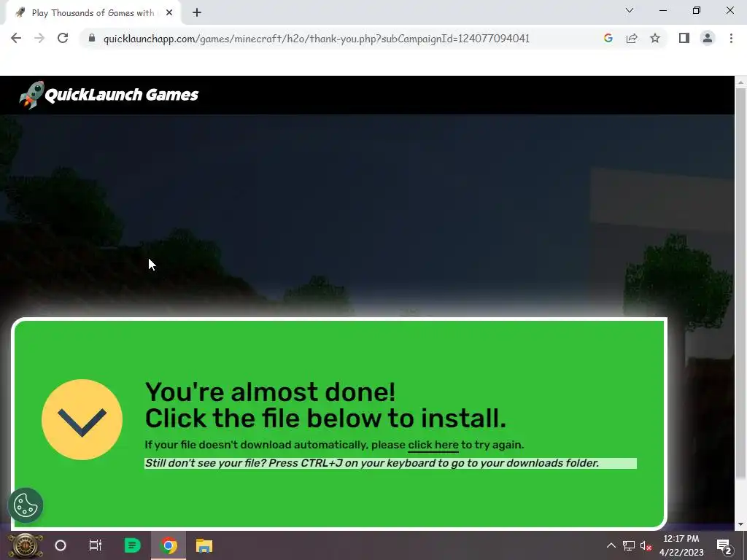Go forward with the forward arrow

click(x=39, y=38)
